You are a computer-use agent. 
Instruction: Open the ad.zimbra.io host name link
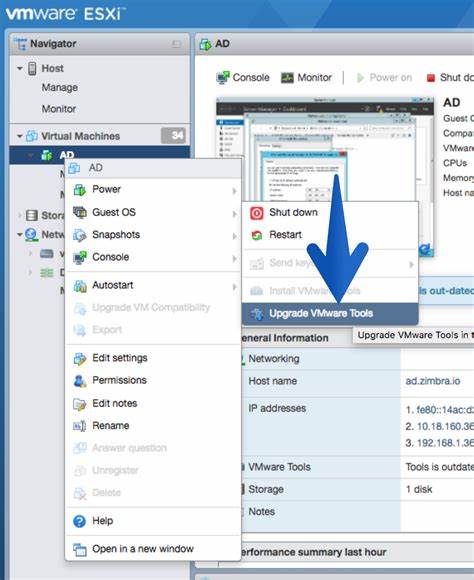433,381
